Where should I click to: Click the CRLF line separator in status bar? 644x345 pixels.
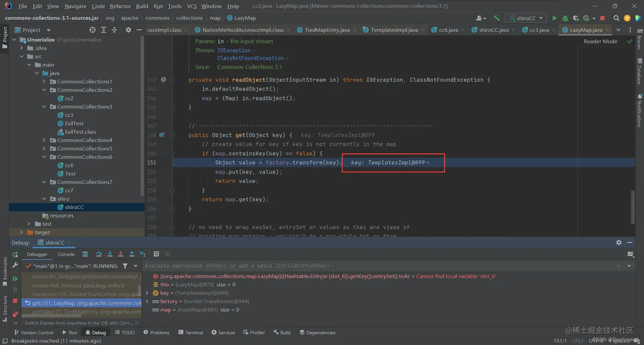[x=578, y=341]
